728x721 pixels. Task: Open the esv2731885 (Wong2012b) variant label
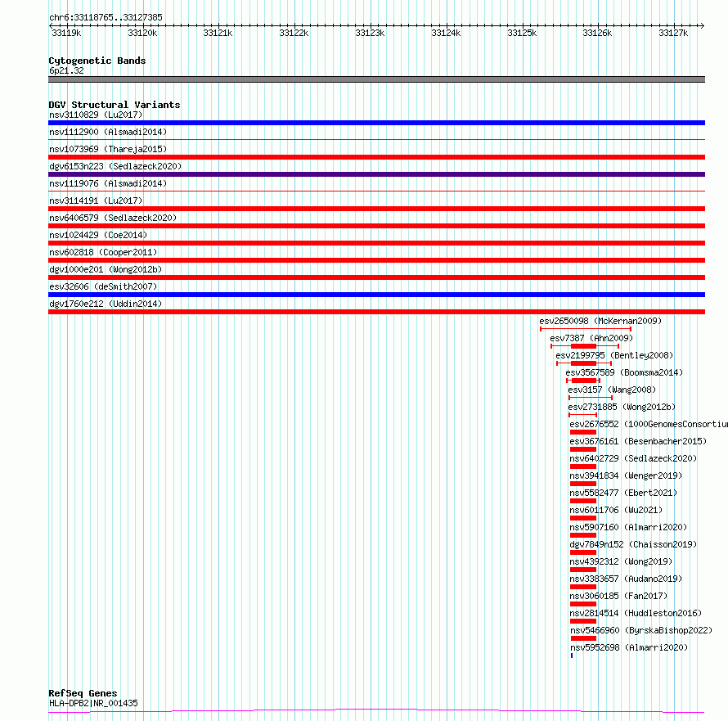click(x=622, y=407)
